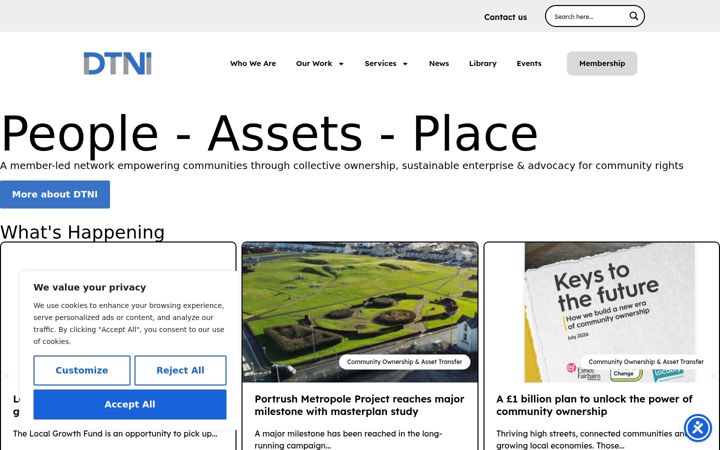Image resolution: width=720 pixels, height=450 pixels.
Task: Open the Our Work menu item
Action: click(314, 63)
